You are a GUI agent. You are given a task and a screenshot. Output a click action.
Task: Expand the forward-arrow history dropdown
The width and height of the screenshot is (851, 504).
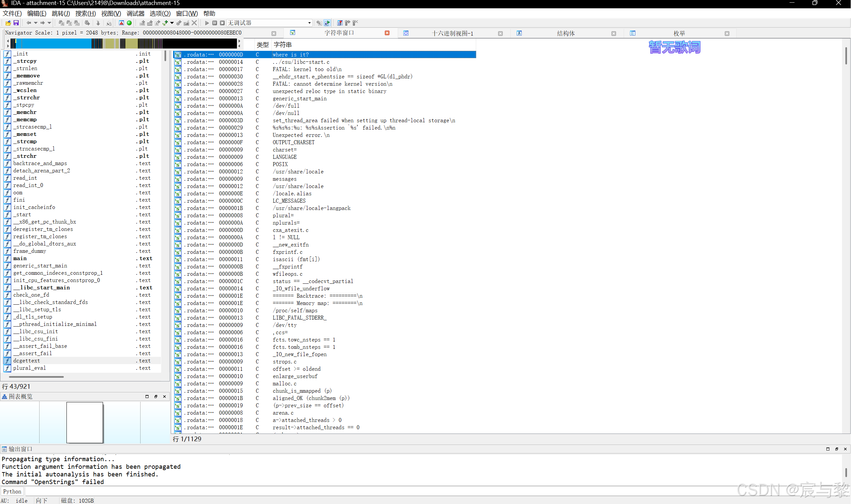click(x=49, y=23)
